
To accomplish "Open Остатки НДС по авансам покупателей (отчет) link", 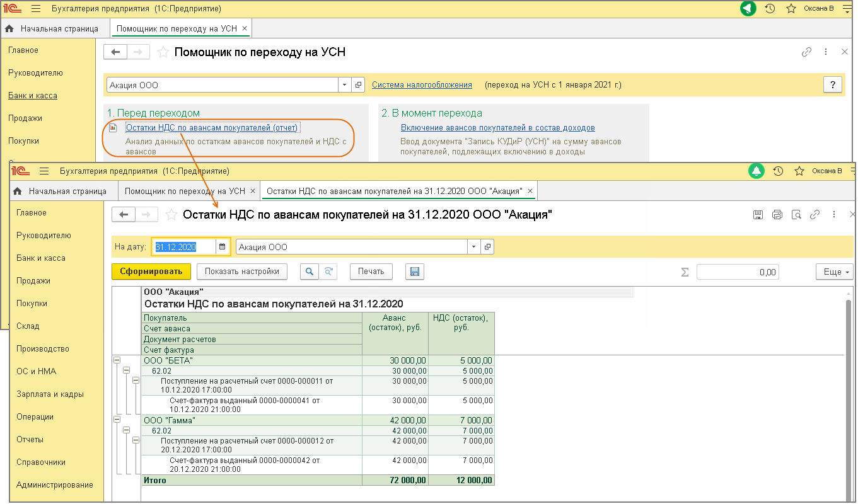I will click(x=211, y=128).
